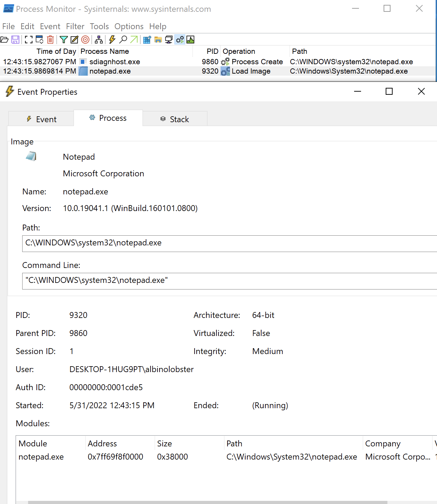Click the Save toolbar icon
437x504 pixels.
[15, 40]
